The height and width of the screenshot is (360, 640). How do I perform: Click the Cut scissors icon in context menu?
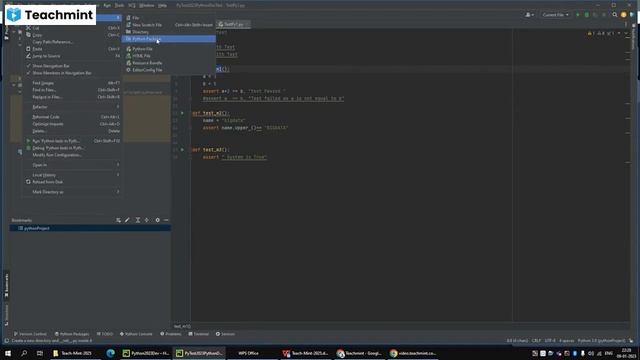[x=28, y=28]
